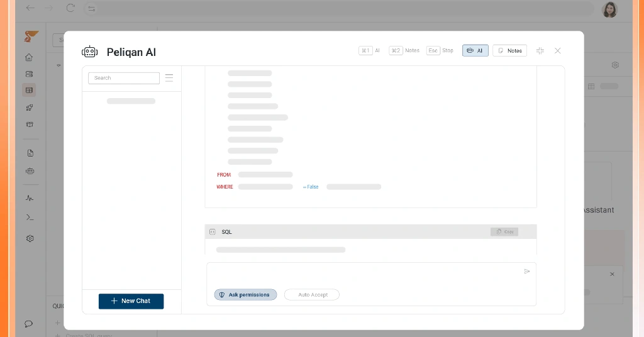
Task: Close the Peliqan AI dialog
Action: (557, 50)
